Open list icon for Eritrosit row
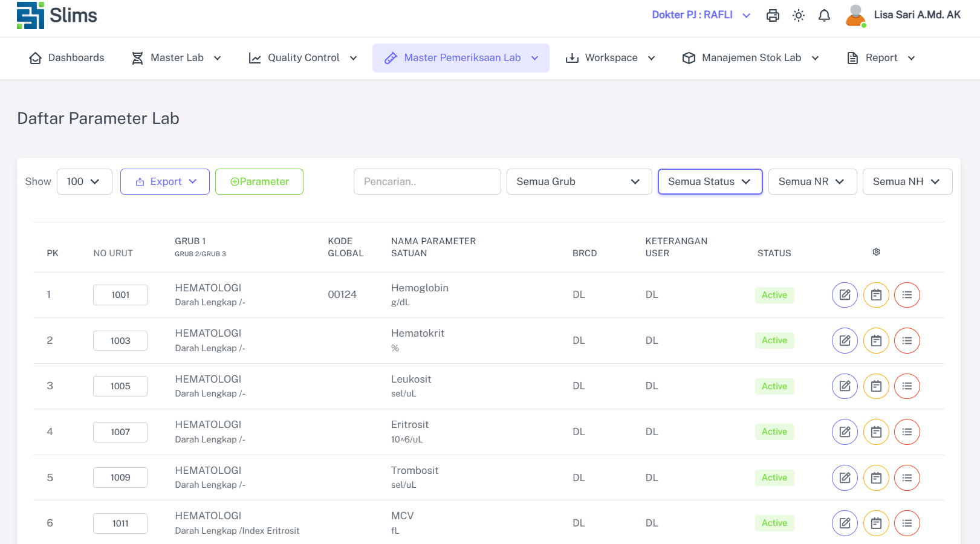The image size is (980, 544). pos(907,432)
